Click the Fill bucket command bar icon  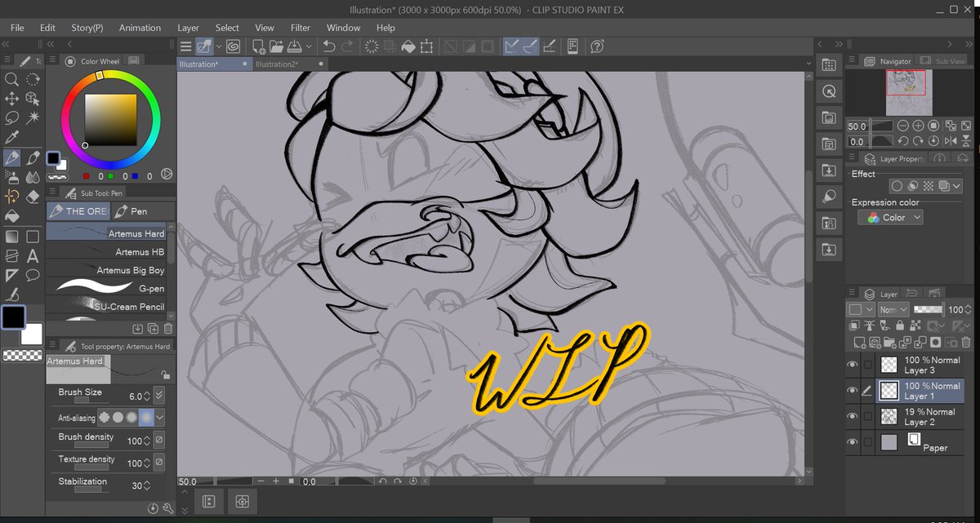[408, 47]
